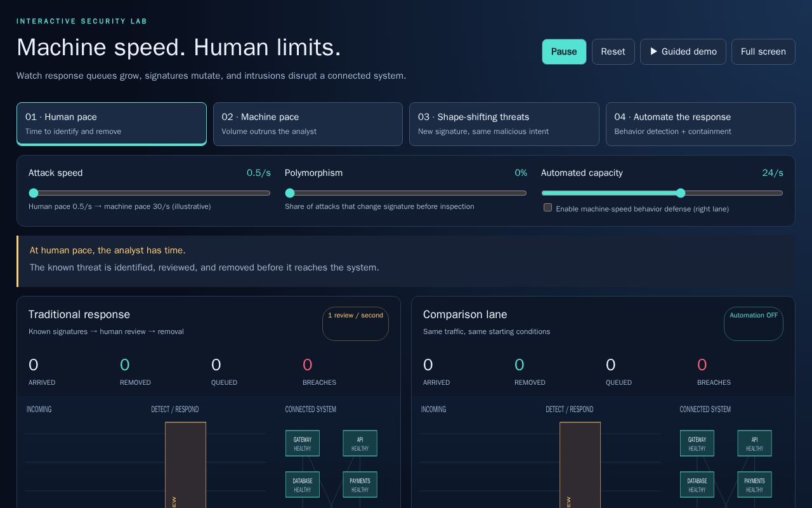Screen dimensions: 812x508
Task: Switch to 02 Machine pace tab
Action: point(308,124)
